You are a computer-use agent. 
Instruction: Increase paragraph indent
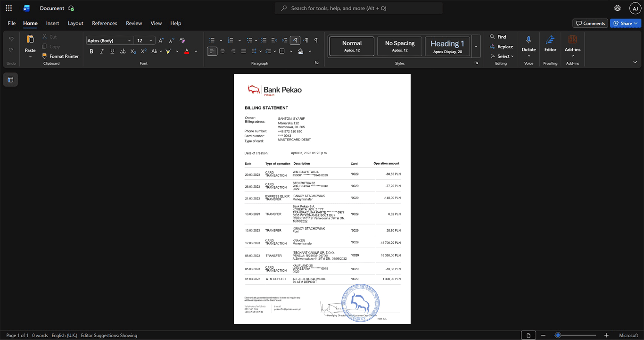(x=285, y=41)
